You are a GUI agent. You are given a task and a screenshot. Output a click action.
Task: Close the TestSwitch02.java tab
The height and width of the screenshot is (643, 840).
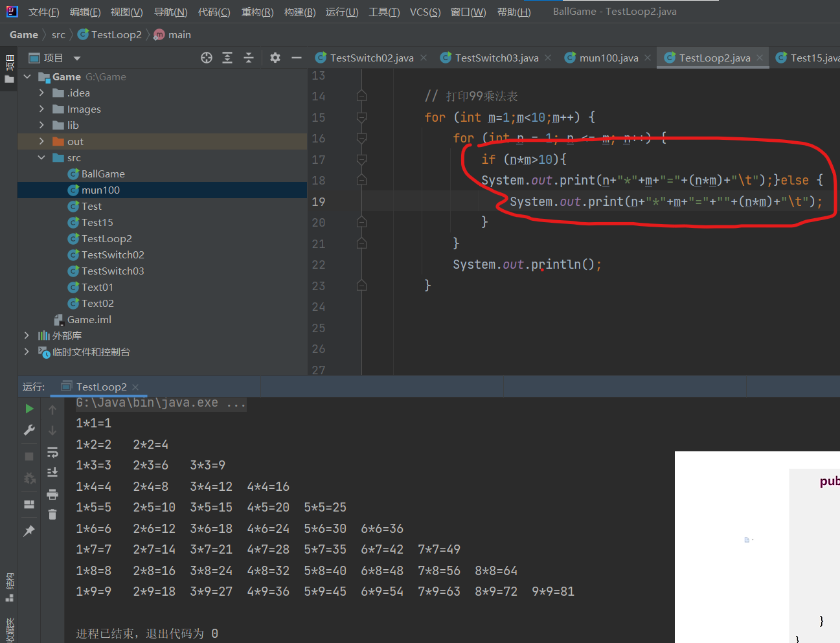click(424, 58)
